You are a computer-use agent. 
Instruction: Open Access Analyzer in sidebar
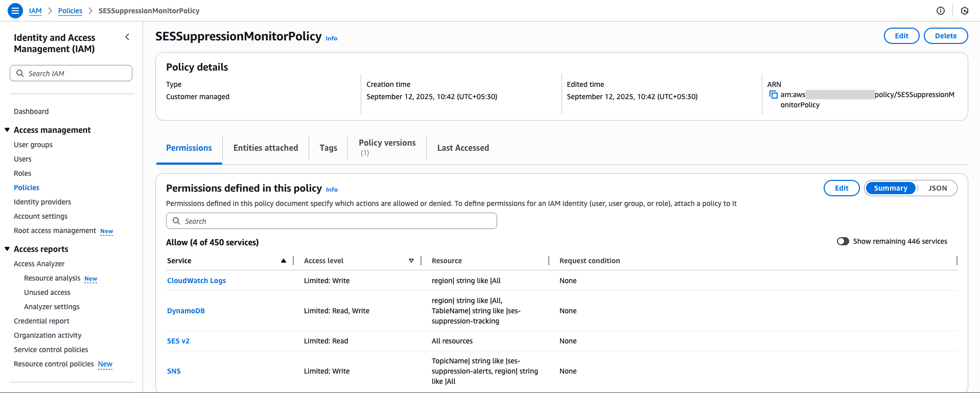point(39,264)
